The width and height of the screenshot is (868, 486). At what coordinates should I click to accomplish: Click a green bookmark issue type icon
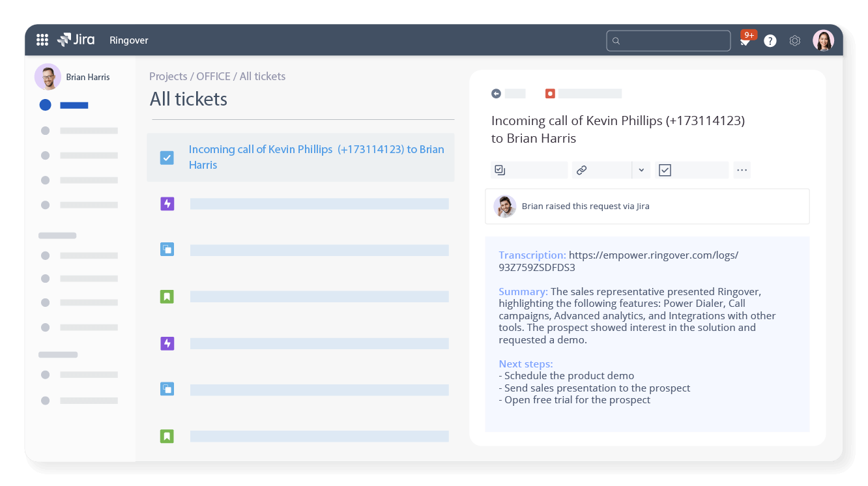pyautogui.click(x=167, y=296)
